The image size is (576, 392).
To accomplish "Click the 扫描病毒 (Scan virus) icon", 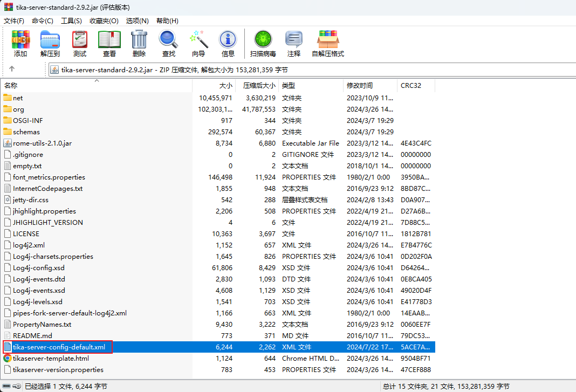I will point(263,40).
